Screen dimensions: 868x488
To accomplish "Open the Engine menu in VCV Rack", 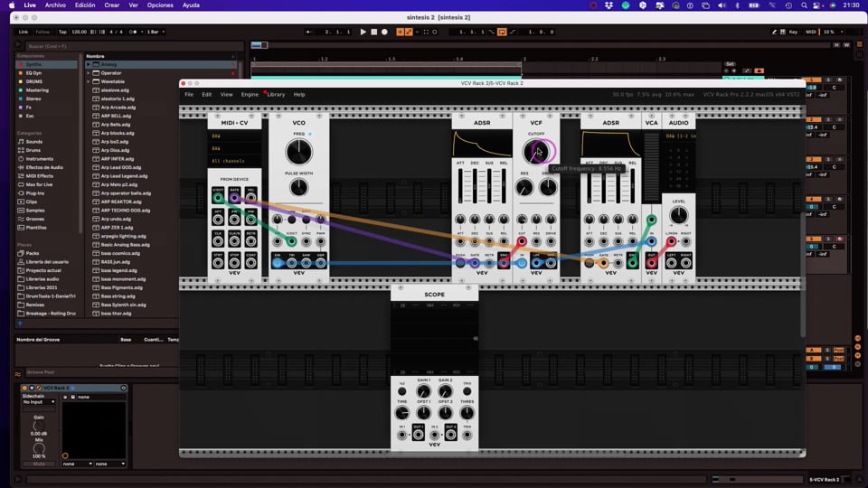I will point(250,95).
